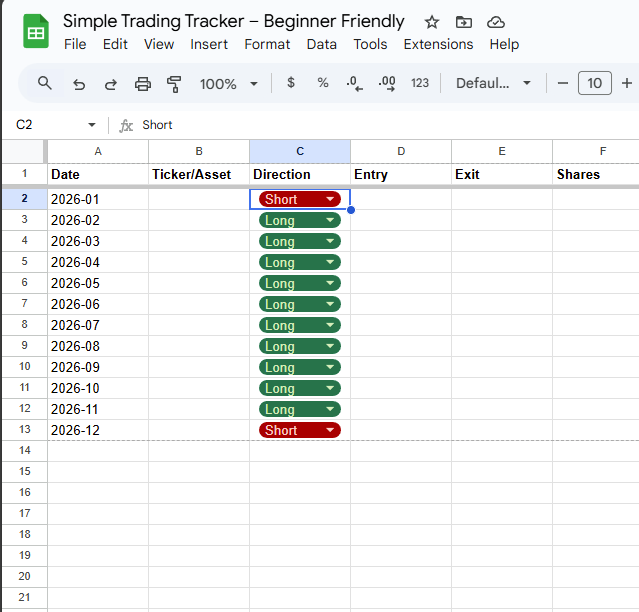Open the Long dropdown for 2026-10

pos(330,388)
